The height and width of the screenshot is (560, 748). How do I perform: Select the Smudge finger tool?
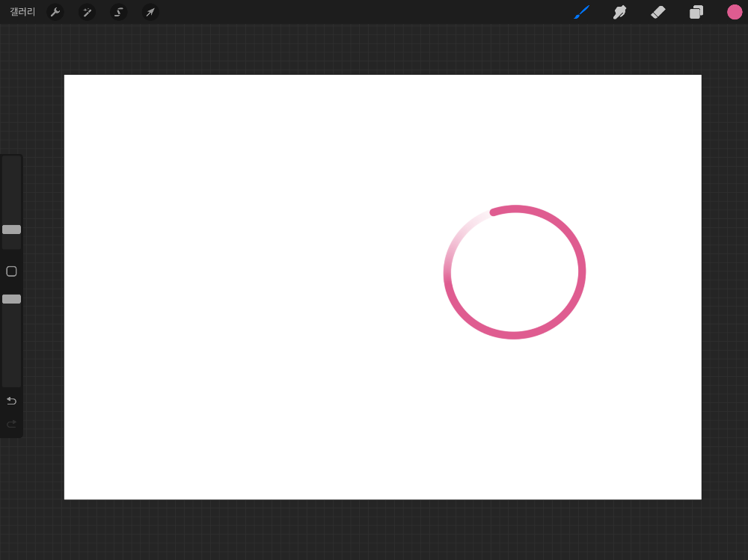pyautogui.click(x=619, y=12)
